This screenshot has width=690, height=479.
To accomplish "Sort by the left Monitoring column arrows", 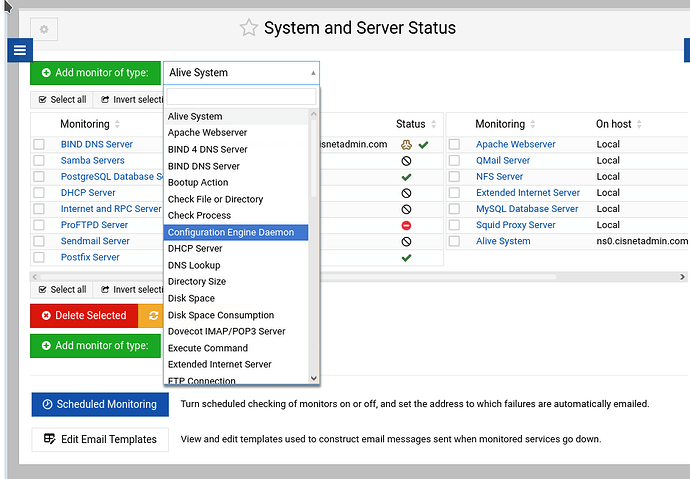I will [x=117, y=124].
